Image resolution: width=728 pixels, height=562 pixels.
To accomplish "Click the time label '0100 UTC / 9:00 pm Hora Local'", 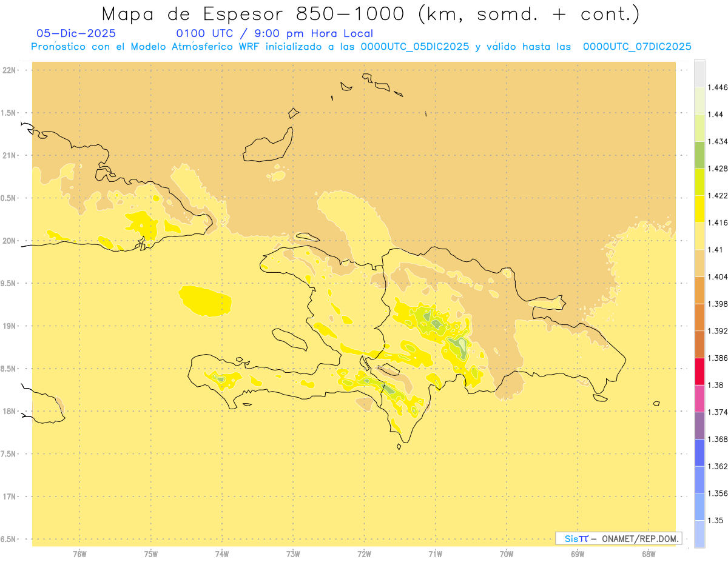I will tap(274, 33).
